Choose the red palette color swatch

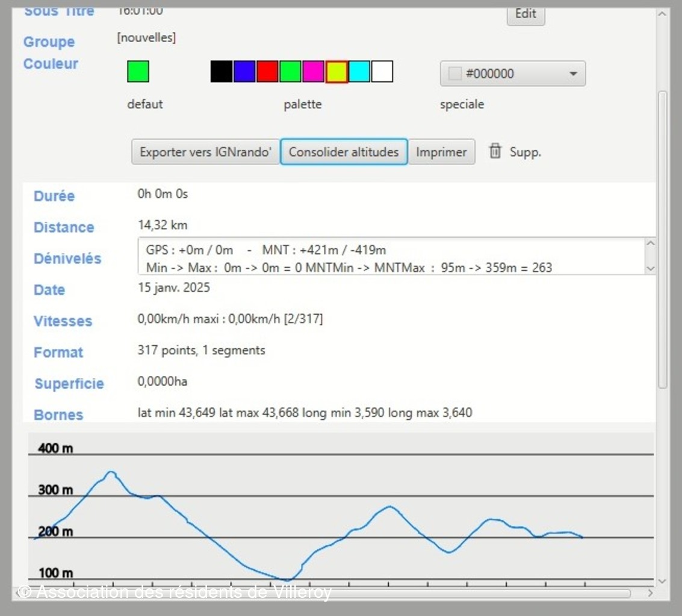pyautogui.click(x=267, y=72)
